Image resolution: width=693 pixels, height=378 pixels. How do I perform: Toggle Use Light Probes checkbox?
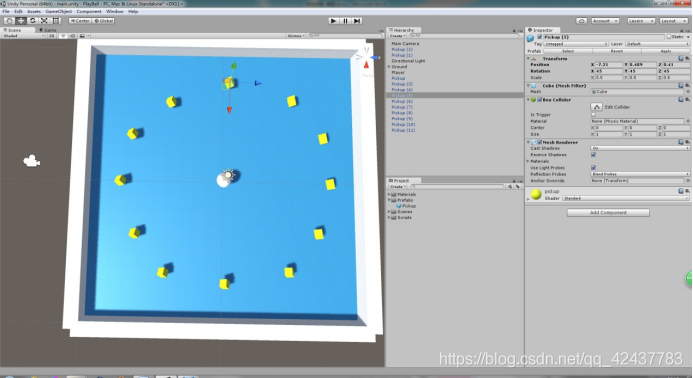[x=593, y=168]
